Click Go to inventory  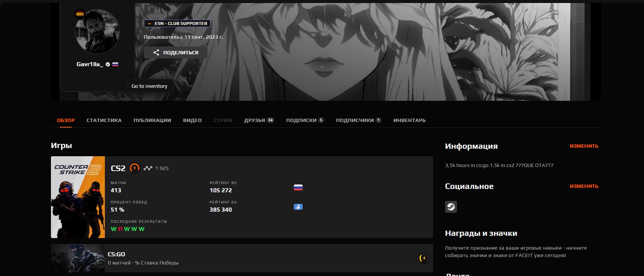[149, 86]
